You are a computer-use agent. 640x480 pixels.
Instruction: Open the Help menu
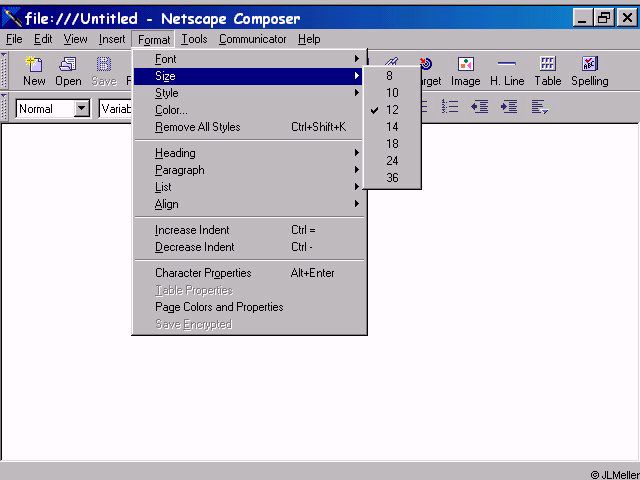click(x=309, y=39)
